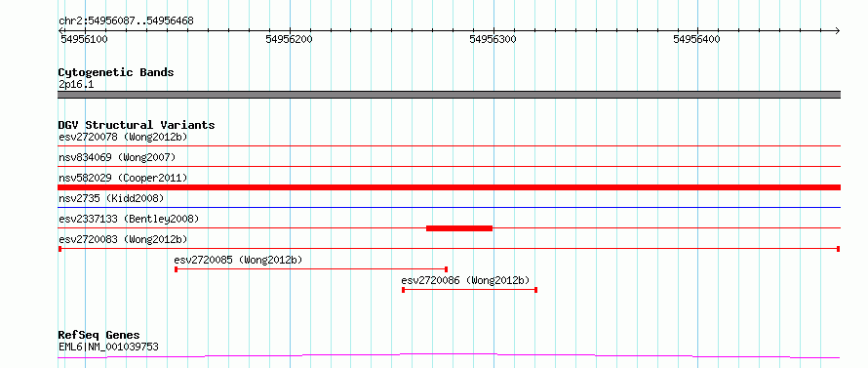This screenshot has height=368, width=868.
Task: Click the blue nsv2735 variant line
Action: (x=449, y=207)
